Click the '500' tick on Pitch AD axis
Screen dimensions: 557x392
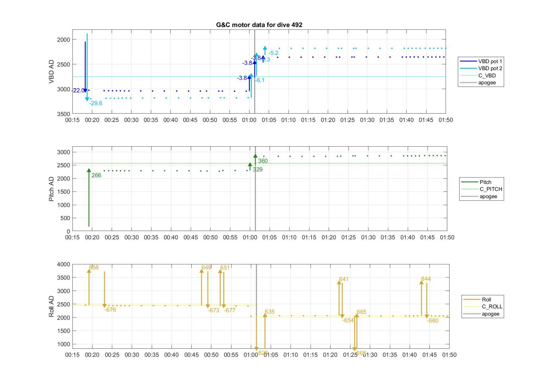click(x=65, y=218)
